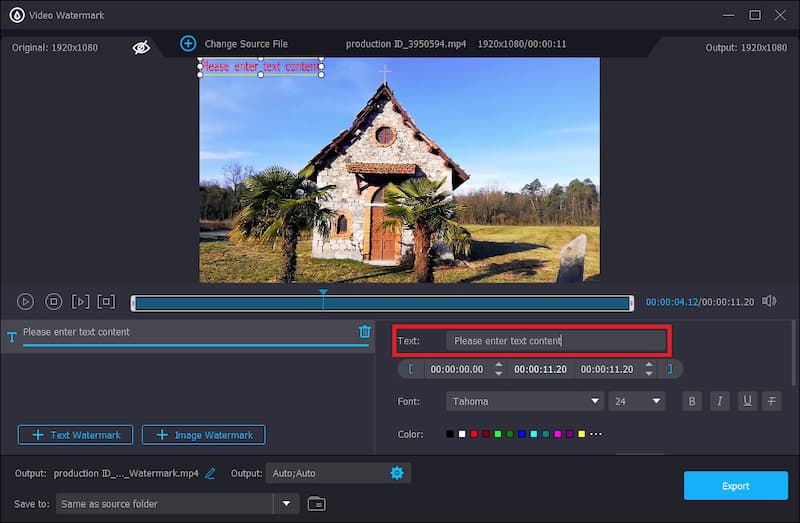The image size is (800, 523).
Task: Expand the Save to folder dropdown
Action: tap(286, 504)
